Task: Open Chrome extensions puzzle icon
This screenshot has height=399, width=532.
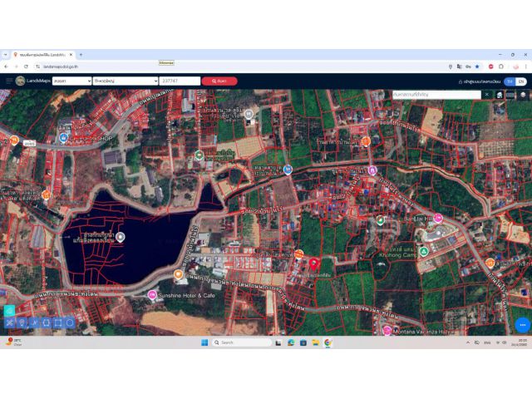Action: point(501,66)
